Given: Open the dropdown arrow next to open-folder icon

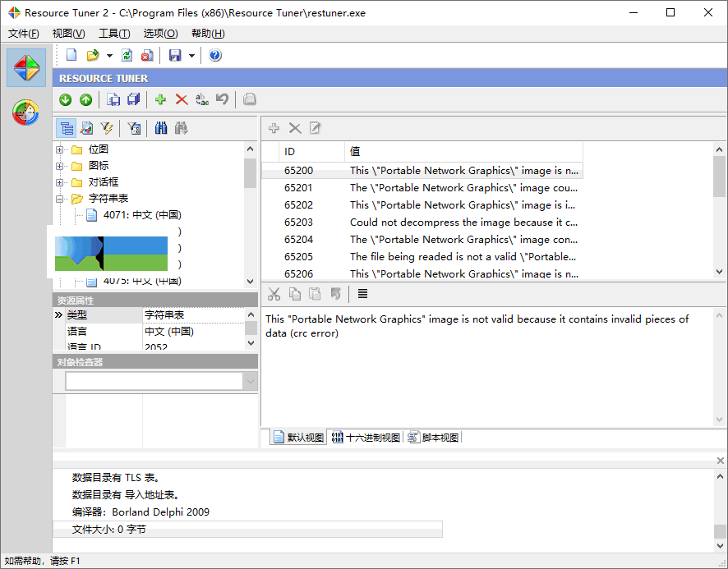Looking at the screenshot, I should coord(109,56).
